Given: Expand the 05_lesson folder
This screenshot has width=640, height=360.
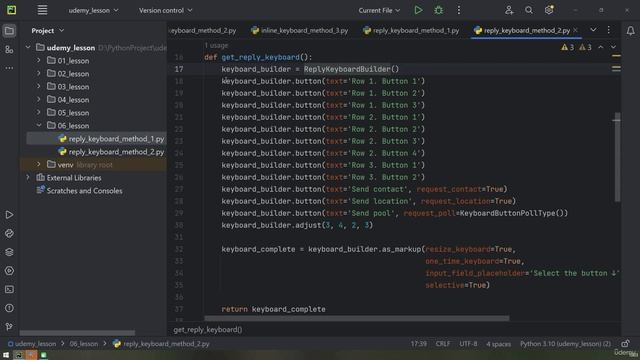Looking at the screenshot, I should click(x=39, y=113).
